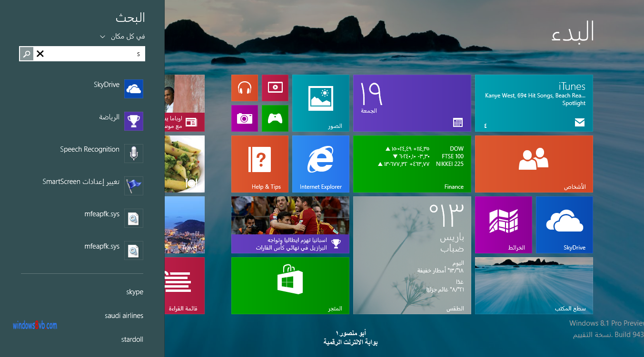Screen dimensions: 644x357
Task: Open the Help & Tips tile
Action: pos(259,164)
